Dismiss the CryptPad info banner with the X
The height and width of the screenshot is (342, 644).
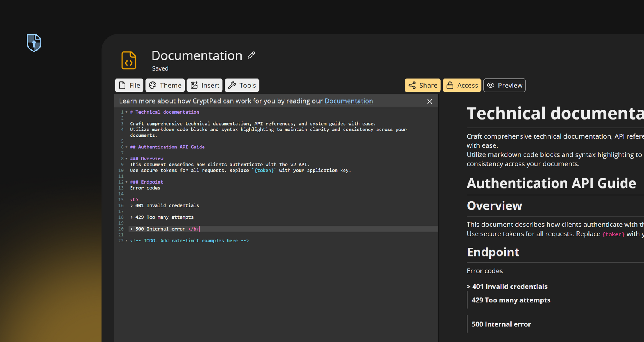[x=429, y=101]
